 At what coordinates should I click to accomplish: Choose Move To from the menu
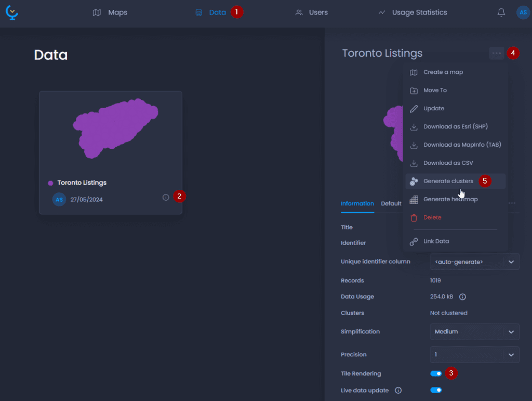pos(455,90)
